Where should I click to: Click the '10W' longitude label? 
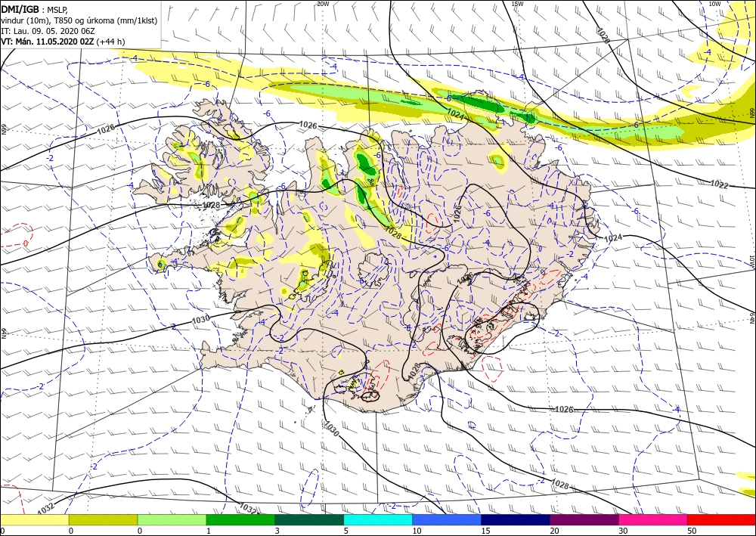pyautogui.click(x=714, y=4)
